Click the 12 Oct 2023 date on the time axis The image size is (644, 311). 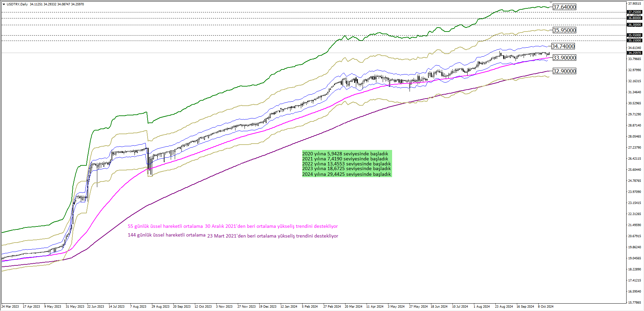[203, 307]
